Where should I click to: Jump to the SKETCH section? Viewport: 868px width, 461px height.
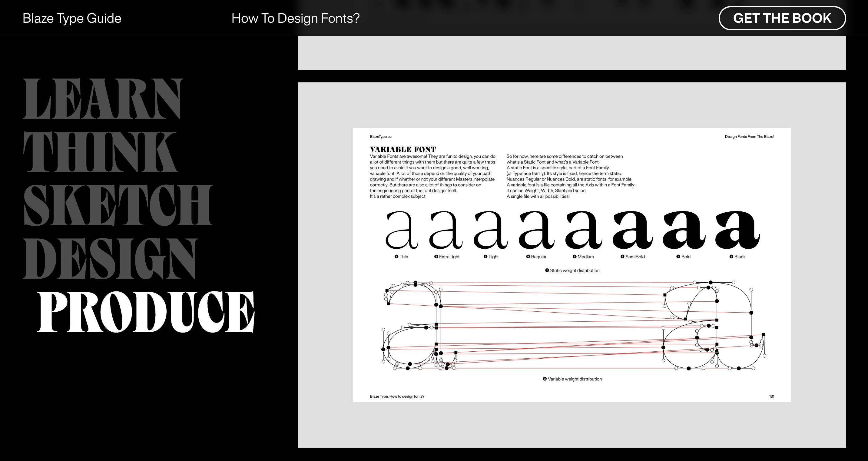[x=118, y=205]
